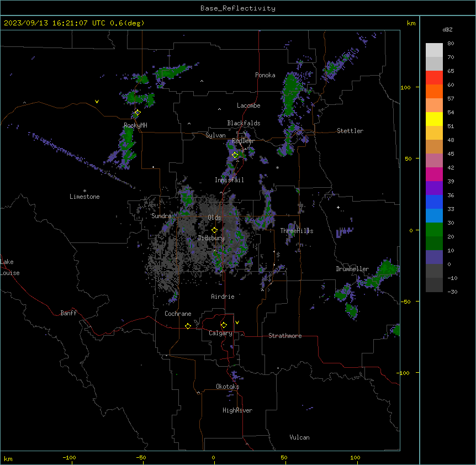
Task: Click the dBZ legend heading
Action: pyautogui.click(x=447, y=29)
